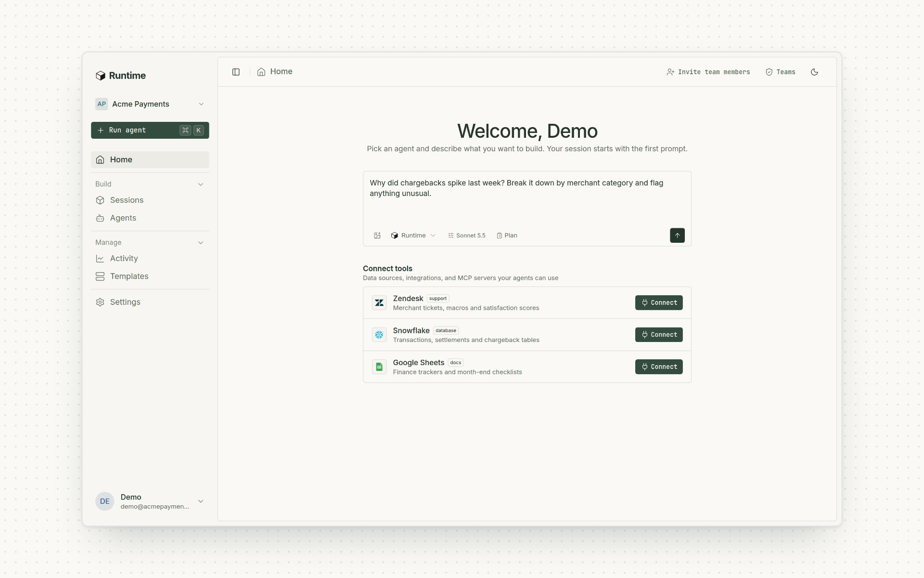Connect the Zendesk integration

coord(659,302)
